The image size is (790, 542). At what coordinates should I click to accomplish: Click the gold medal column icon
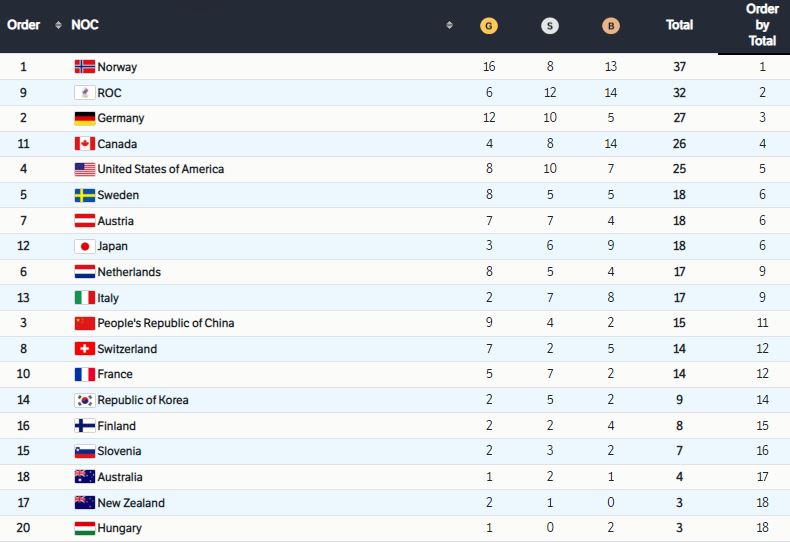[x=488, y=25]
